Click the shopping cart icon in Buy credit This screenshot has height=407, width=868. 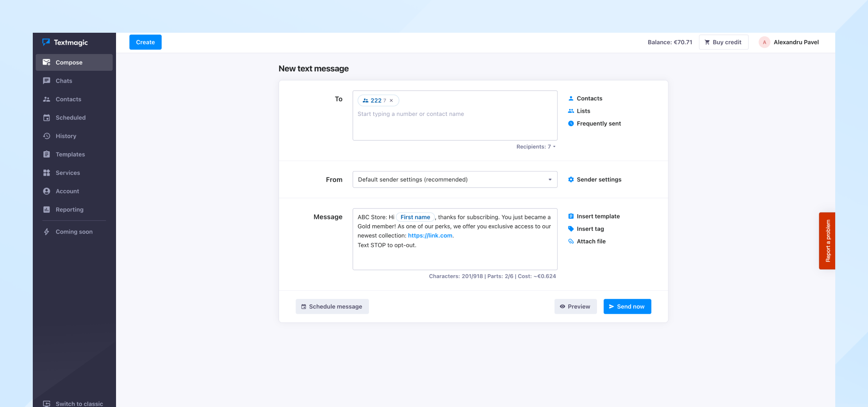tap(707, 42)
